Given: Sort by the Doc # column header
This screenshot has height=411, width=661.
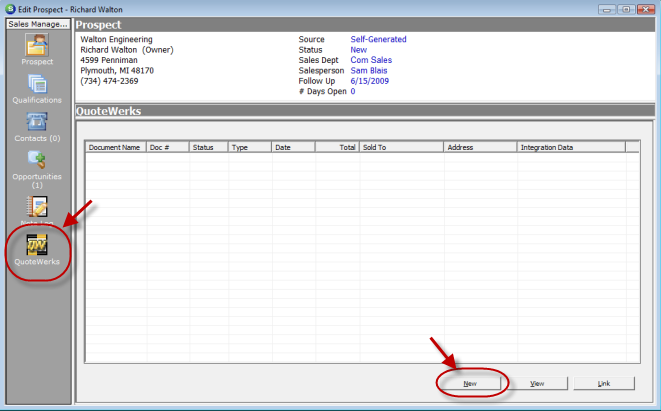Looking at the screenshot, I should pos(166,147).
